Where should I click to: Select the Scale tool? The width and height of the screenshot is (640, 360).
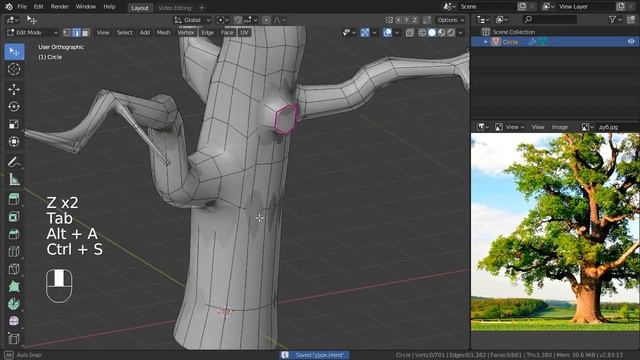point(14,124)
